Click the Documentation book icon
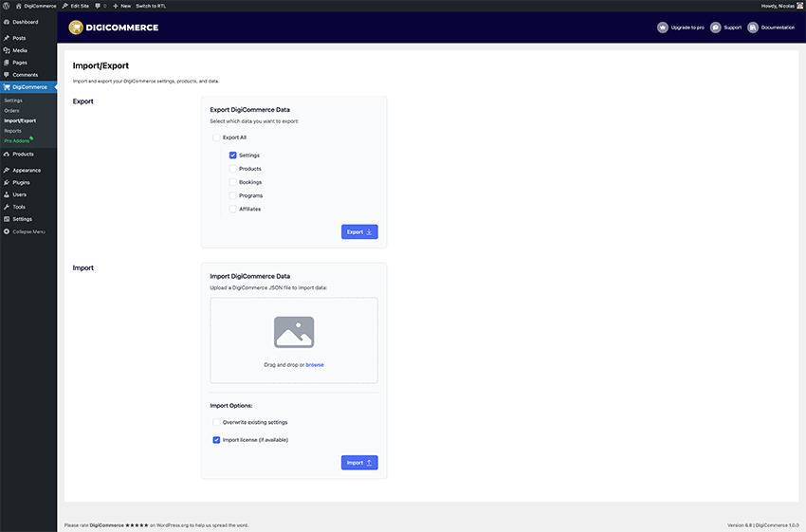The image size is (806, 532). point(753,28)
